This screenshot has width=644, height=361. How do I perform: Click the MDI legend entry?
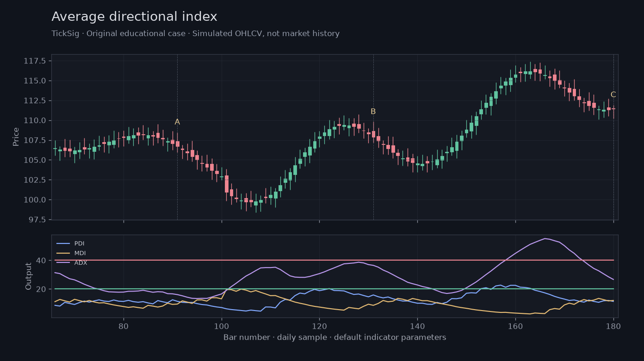click(x=71, y=253)
